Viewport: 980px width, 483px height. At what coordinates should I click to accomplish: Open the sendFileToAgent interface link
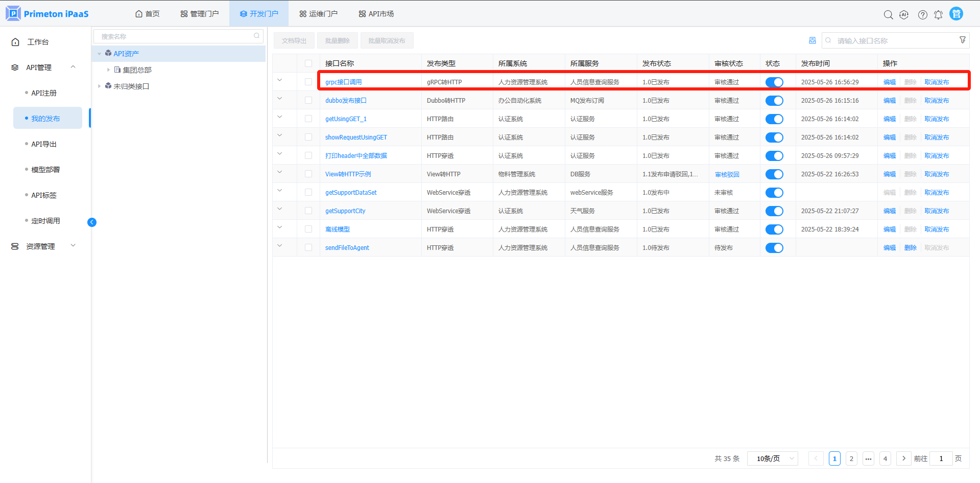click(x=347, y=248)
